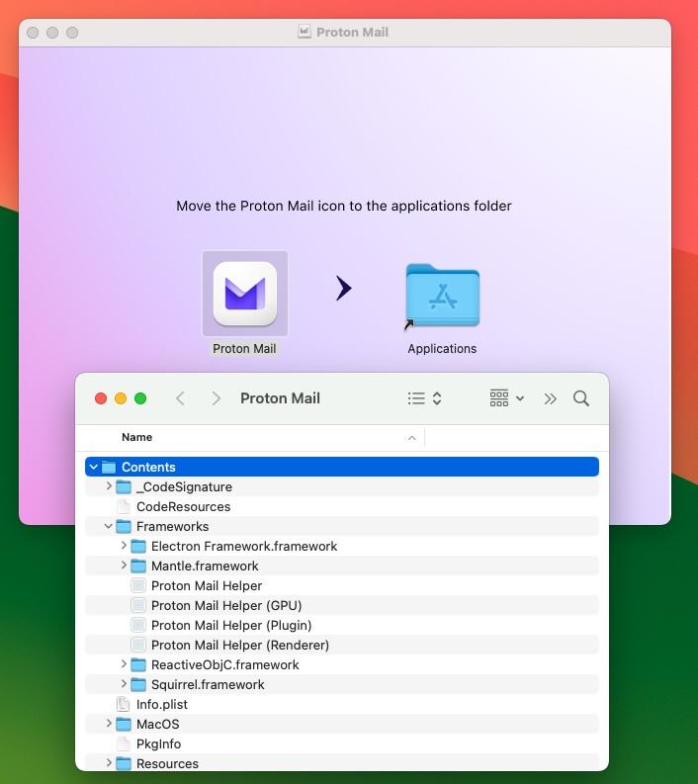Click disk image proxy icon in installer title bar
The width and height of the screenshot is (698, 784).
coord(305,32)
